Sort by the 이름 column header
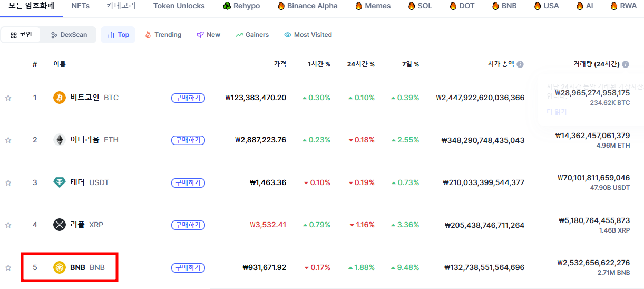Viewport: 644px width, 289px height. click(x=60, y=64)
